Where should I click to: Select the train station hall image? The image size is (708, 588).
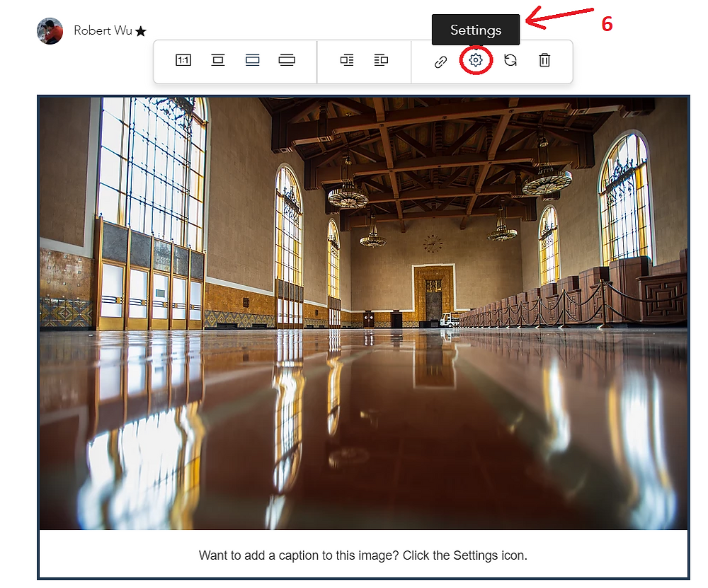coord(363,313)
